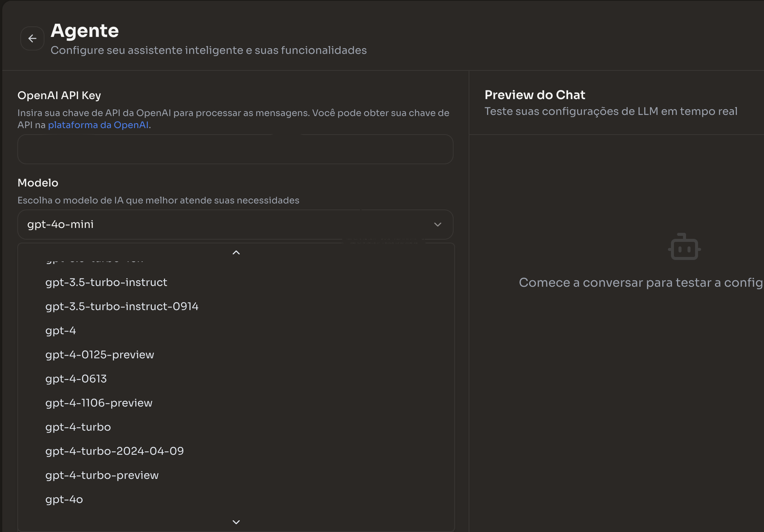Select gpt-4 from the model list
Screen dimensions: 764x532
pyautogui.click(x=61, y=330)
